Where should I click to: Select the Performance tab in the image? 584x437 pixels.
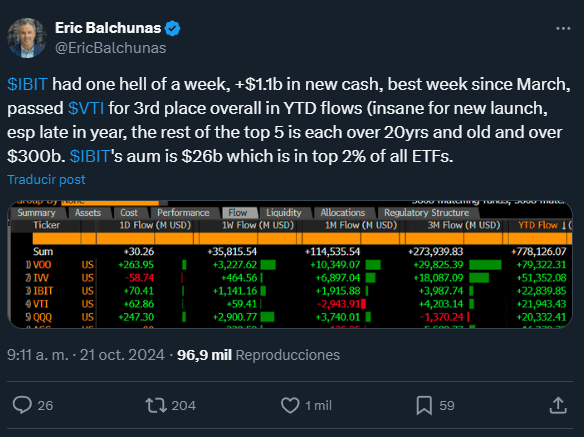pyautogui.click(x=183, y=213)
